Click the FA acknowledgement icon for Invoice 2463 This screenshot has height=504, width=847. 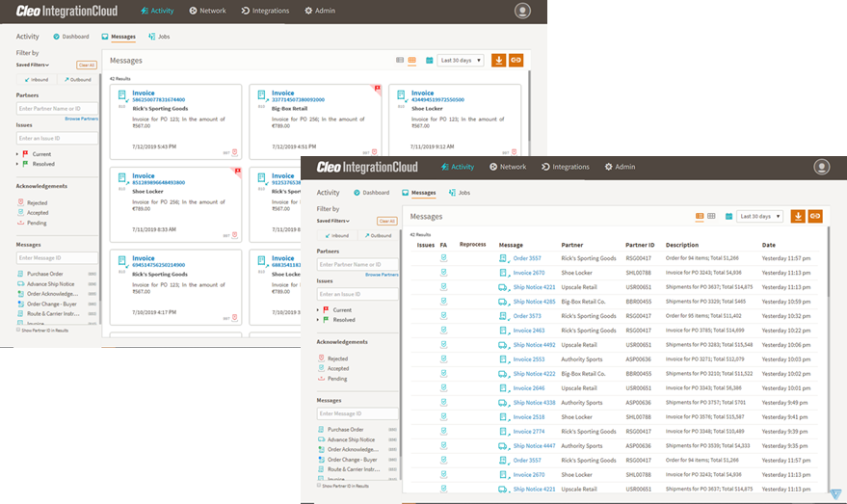[443, 331]
